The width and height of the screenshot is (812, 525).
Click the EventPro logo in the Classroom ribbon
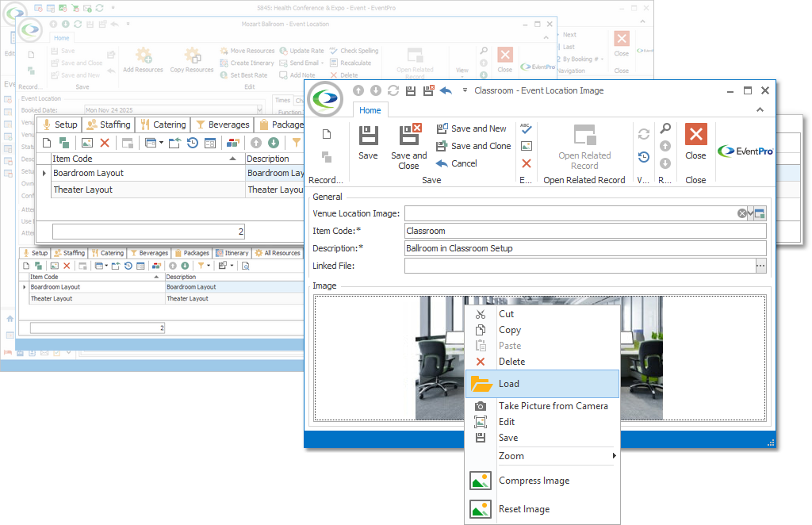[745, 151]
